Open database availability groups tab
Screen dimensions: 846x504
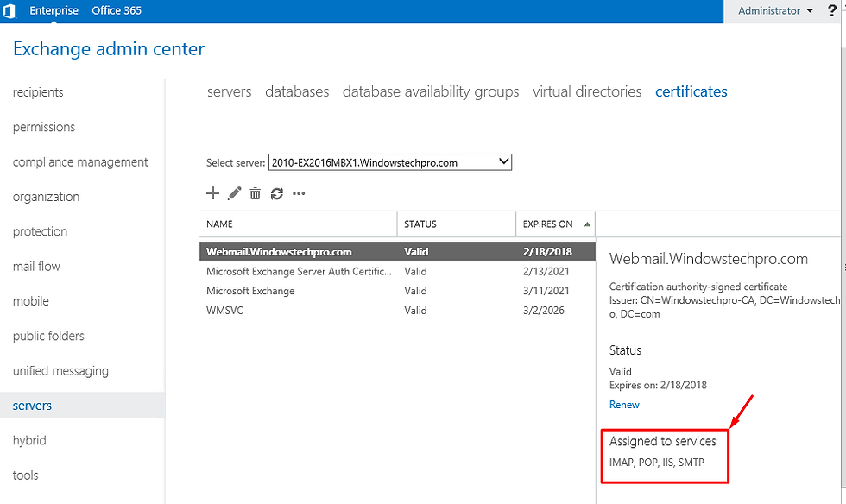coord(431,92)
